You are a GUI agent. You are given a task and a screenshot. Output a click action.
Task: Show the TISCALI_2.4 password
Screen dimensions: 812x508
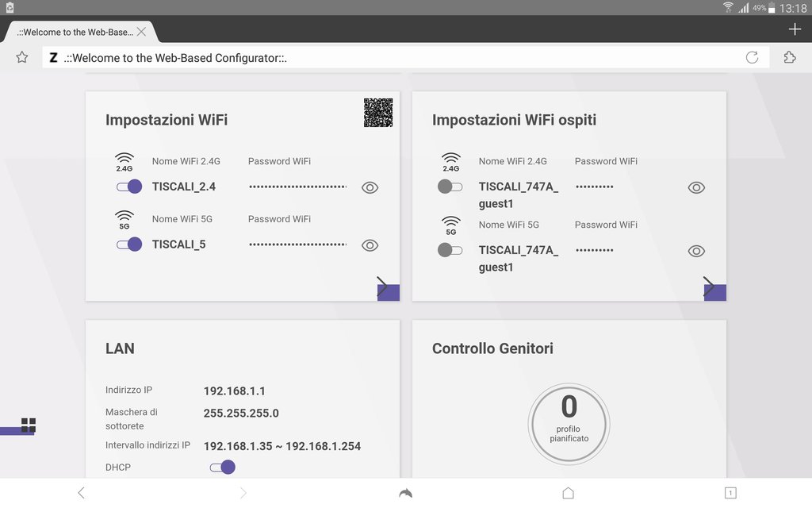pos(370,187)
